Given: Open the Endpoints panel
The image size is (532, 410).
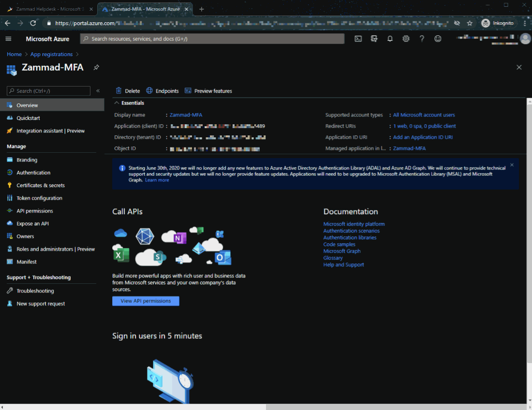Looking at the screenshot, I should click(x=163, y=90).
